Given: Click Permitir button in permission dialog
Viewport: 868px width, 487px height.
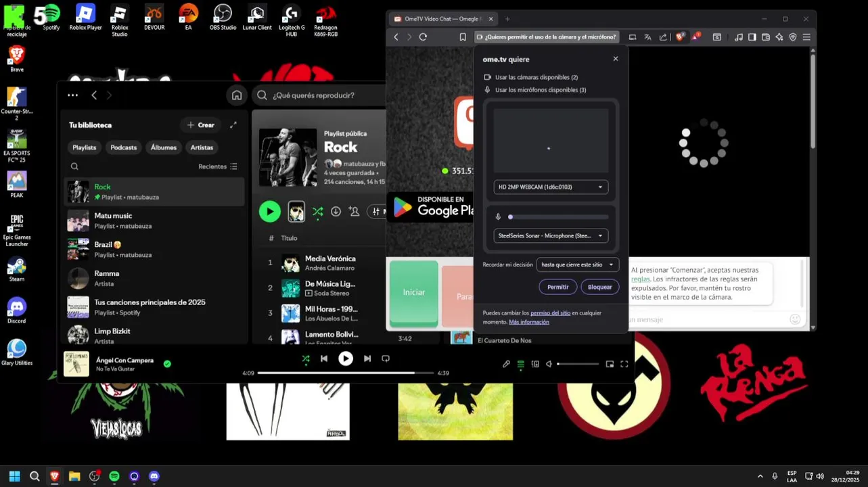Looking at the screenshot, I should pos(557,287).
